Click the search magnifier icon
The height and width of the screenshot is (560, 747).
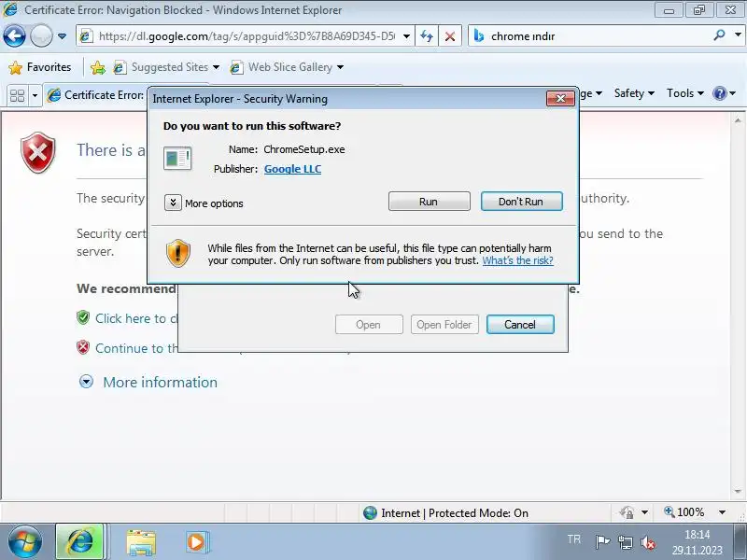[719, 35]
